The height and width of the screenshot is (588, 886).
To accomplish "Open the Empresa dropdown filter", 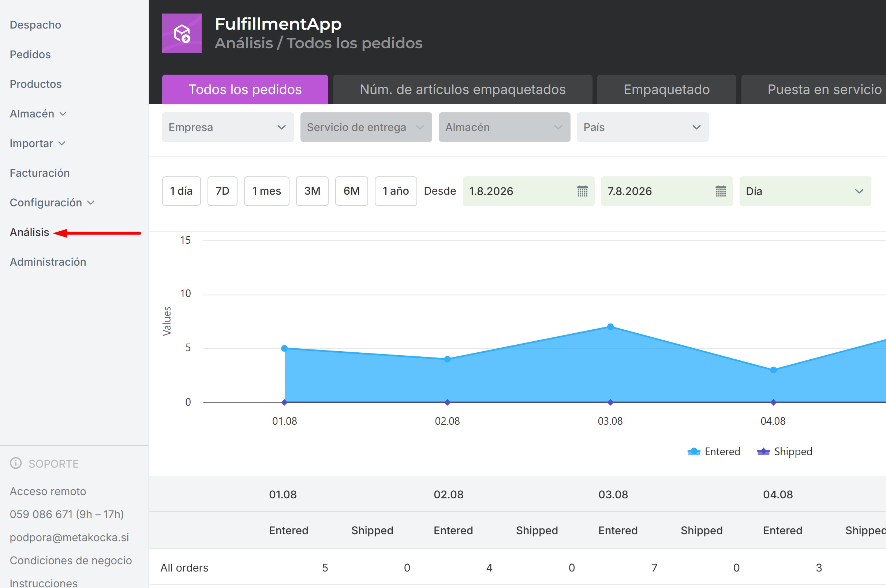I will click(x=228, y=127).
